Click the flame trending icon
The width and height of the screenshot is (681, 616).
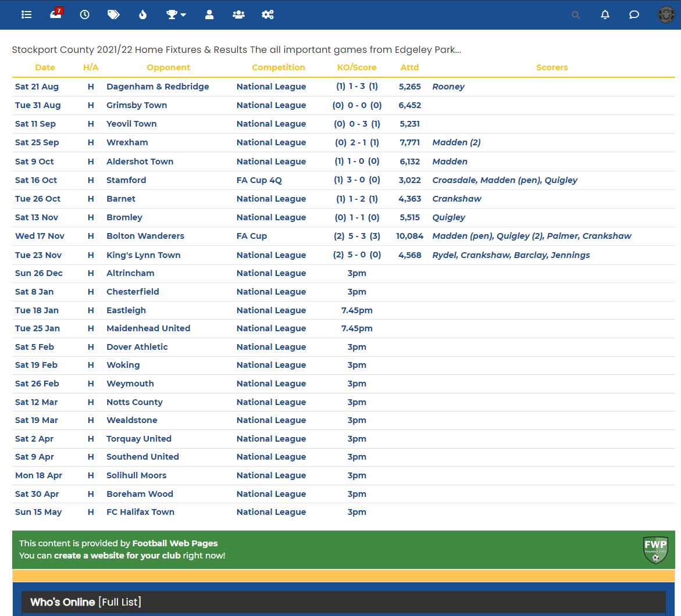tap(143, 15)
